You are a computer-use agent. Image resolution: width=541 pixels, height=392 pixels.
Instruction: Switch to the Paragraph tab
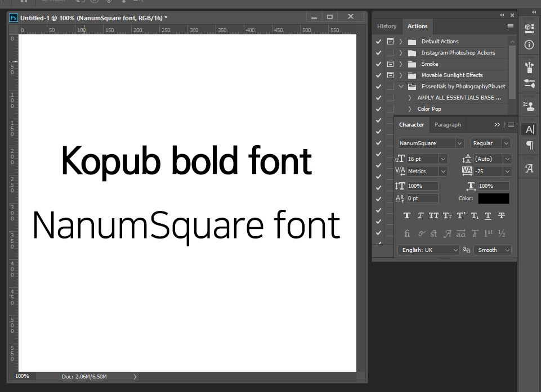(448, 125)
